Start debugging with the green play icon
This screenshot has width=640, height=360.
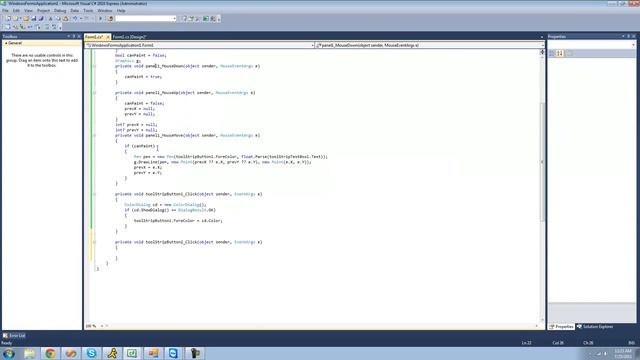point(100,18)
